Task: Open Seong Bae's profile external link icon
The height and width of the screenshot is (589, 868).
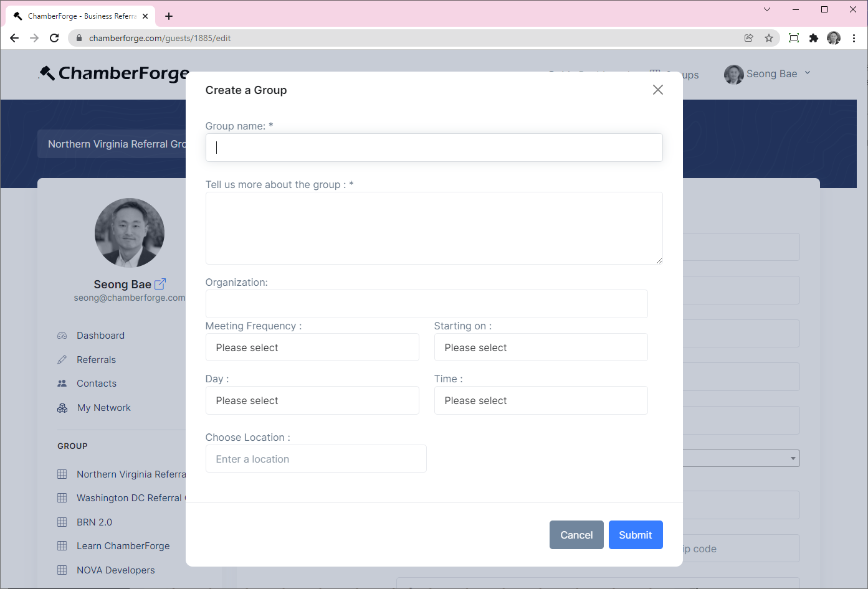Action: (161, 284)
